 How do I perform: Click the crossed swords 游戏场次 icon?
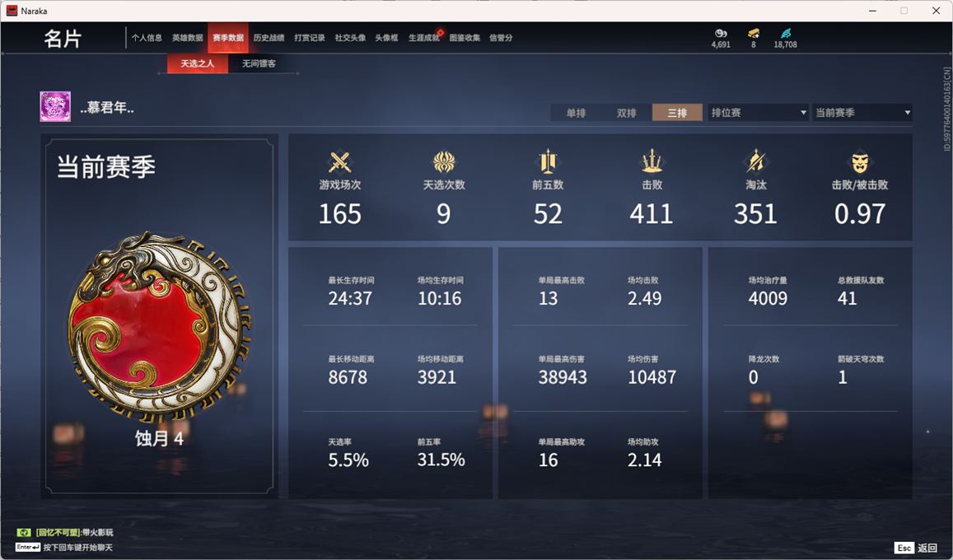pos(339,162)
